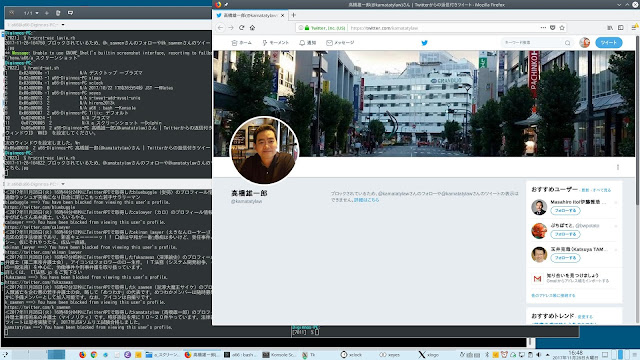The width and height of the screenshot is (640, 360).
Task: Expand upper terminal pane title dropdown arrow
Action: click(x=63, y=25)
